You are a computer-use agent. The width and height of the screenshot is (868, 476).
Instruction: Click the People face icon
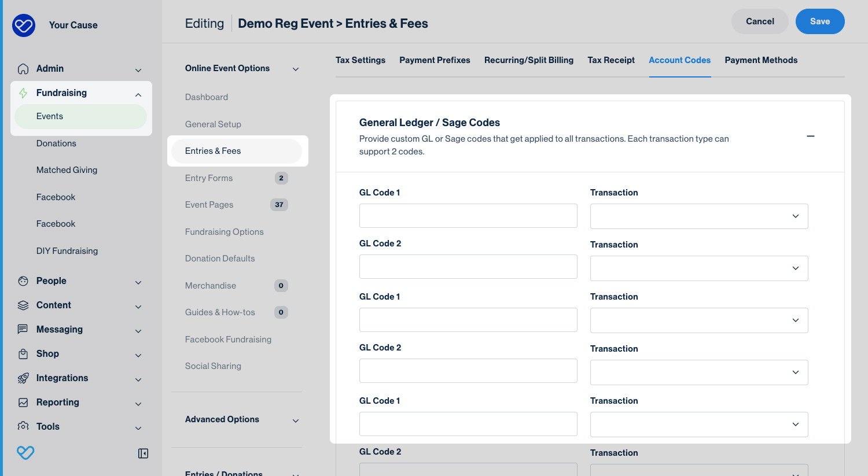click(x=23, y=281)
